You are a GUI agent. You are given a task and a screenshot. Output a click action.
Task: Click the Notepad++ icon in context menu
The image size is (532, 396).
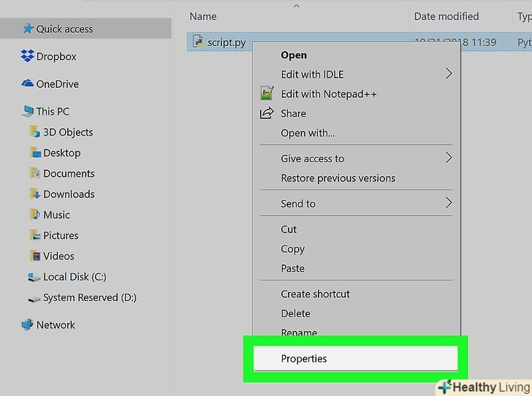pyautogui.click(x=267, y=94)
